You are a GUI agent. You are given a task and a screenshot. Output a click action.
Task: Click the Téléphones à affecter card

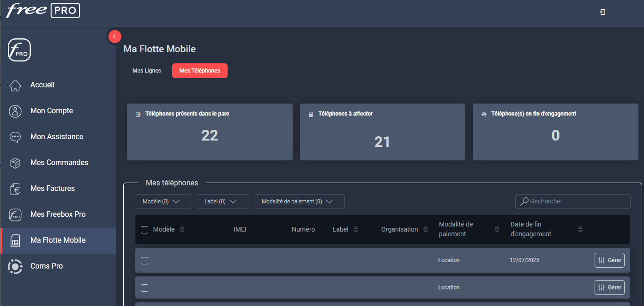pyautogui.click(x=383, y=132)
